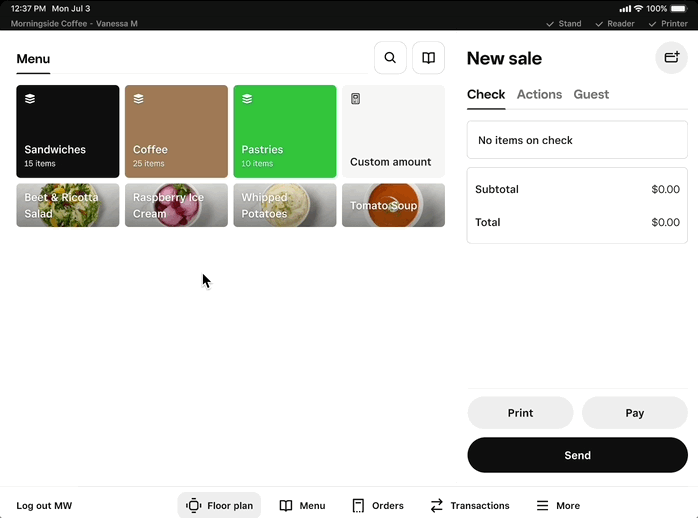The width and height of the screenshot is (698, 518).
Task: Click the new check icon beside New sale
Action: 671,58
